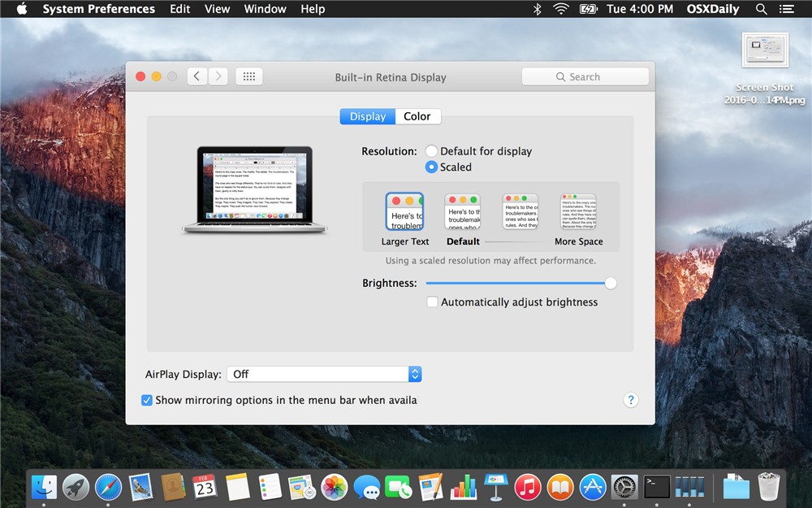
Task: Click the Search field in preferences window
Action: [x=585, y=76]
